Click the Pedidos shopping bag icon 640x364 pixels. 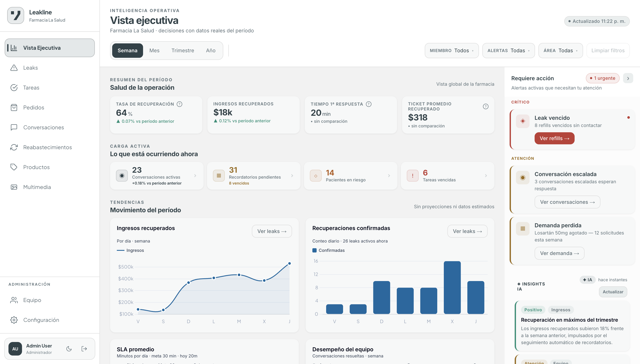(x=14, y=108)
